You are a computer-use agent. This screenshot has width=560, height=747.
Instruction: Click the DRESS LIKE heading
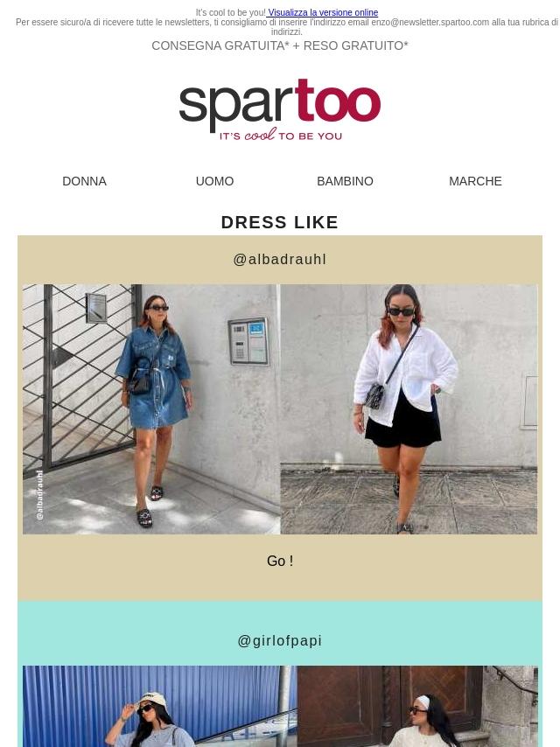(280, 222)
